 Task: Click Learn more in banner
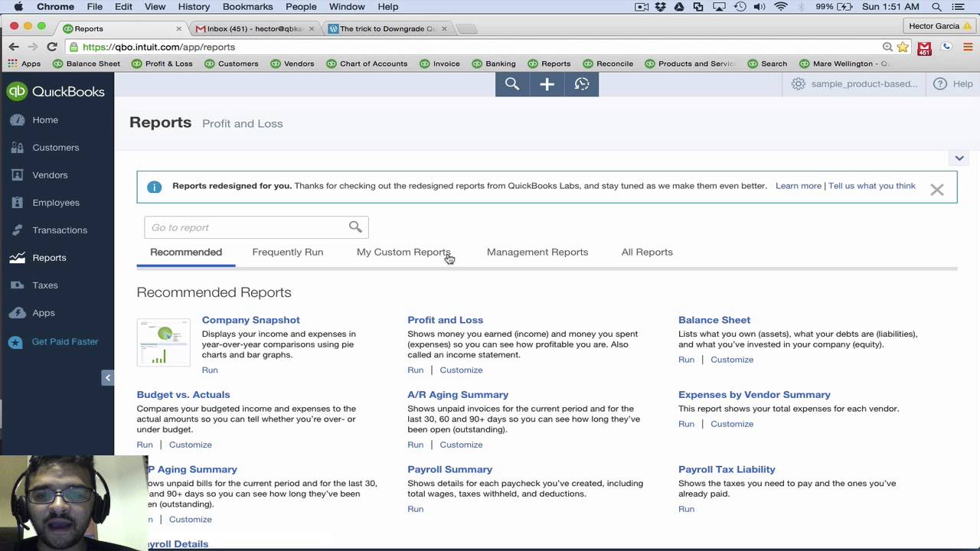pos(798,186)
